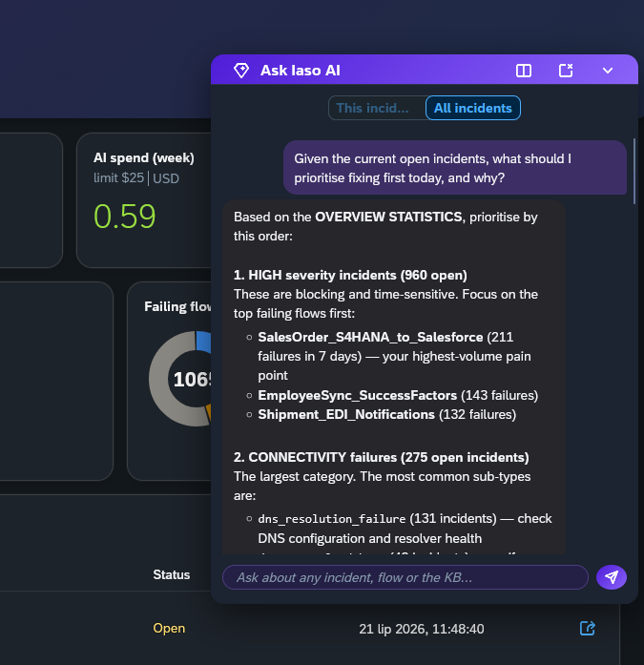Send message with paper plane button
Viewport: 644px width, 665px height.
click(x=612, y=577)
